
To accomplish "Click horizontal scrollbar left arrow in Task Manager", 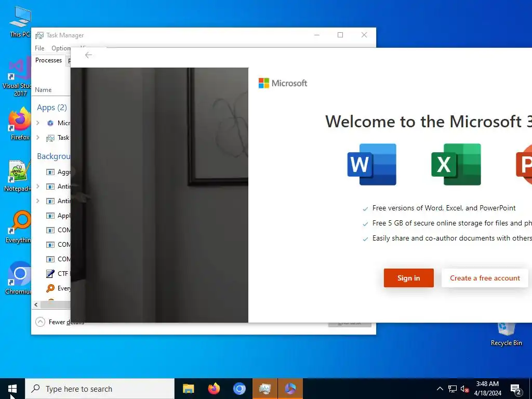I will (36, 304).
